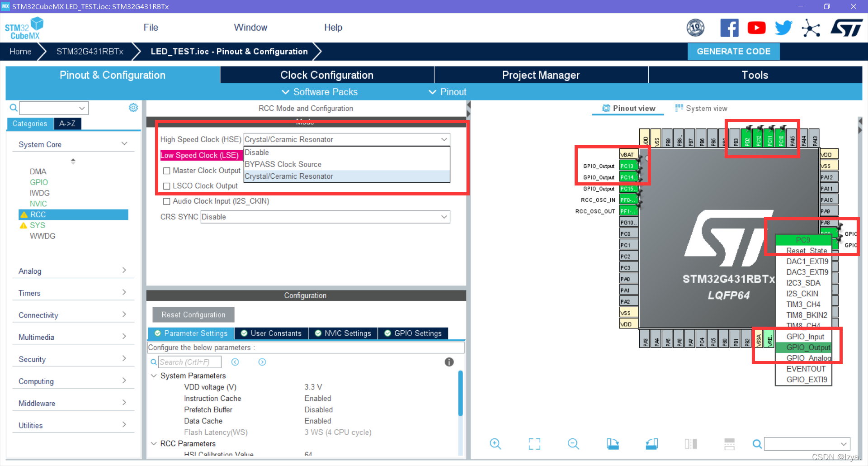
Task: Switch to Tools tab
Action: (755, 75)
